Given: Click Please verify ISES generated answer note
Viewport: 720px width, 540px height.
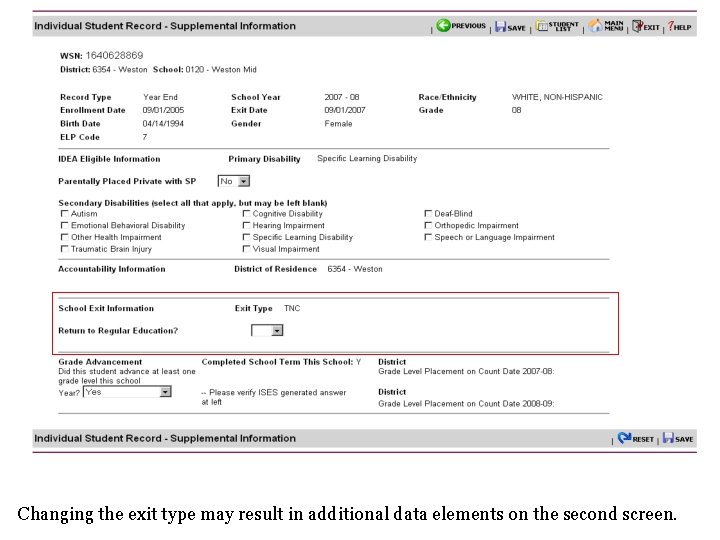Looking at the screenshot, I should (x=274, y=397).
